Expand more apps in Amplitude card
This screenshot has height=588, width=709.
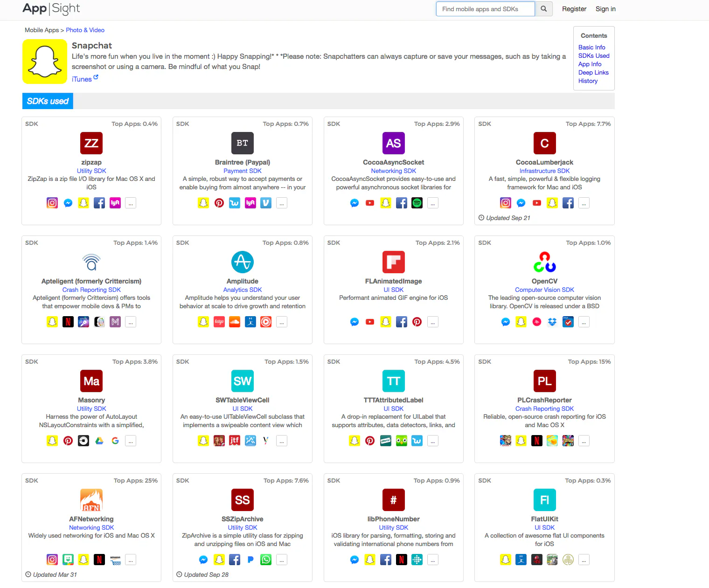[x=282, y=322]
